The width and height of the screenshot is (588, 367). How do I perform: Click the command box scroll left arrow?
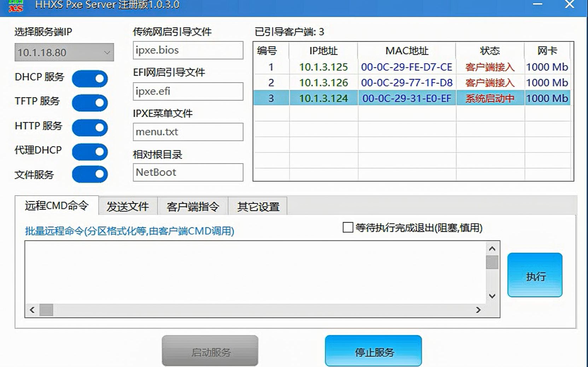coord(32,310)
